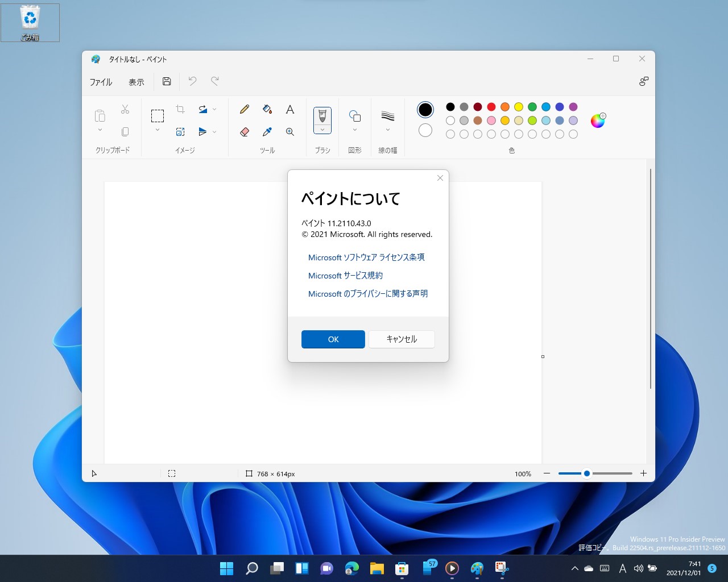Open the rotate options dropdown
The height and width of the screenshot is (582, 728).
(x=214, y=109)
